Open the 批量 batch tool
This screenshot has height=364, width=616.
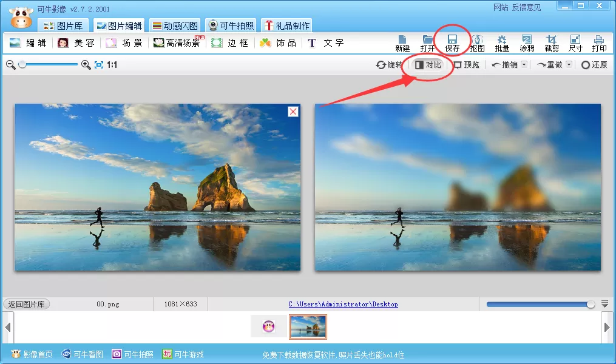click(x=502, y=44)
